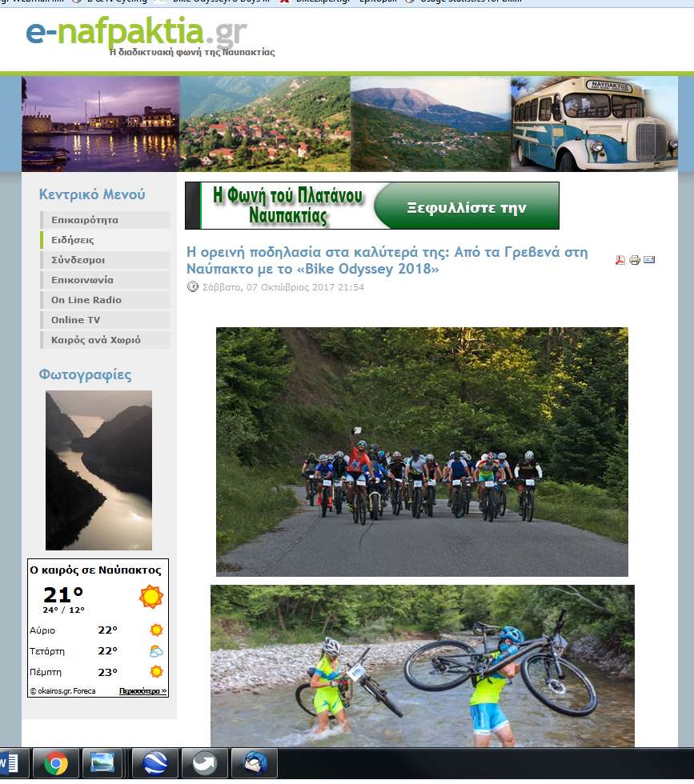Open Google Earth from the taskbar
Screen dimensions: 694x784
coord(155,763)
